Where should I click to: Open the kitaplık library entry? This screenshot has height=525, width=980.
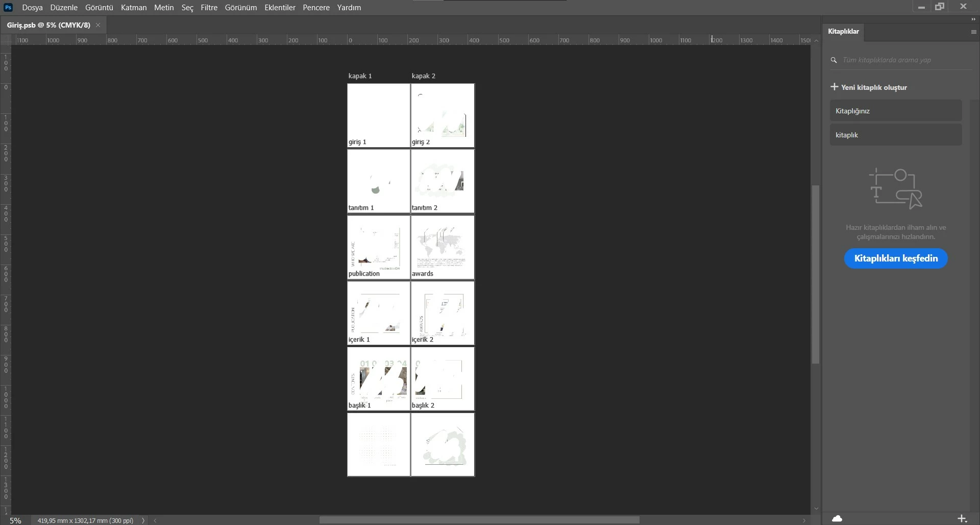click(x=896, y=135)
